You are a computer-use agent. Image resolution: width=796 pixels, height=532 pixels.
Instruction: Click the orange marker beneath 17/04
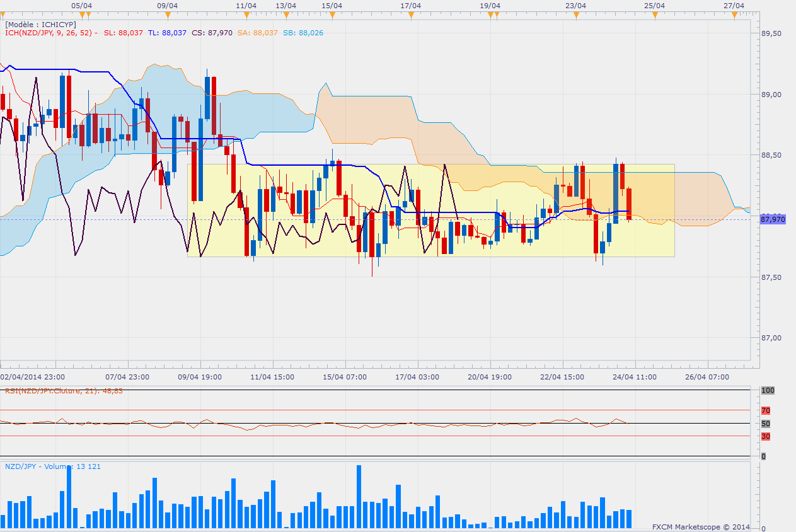pyautogui.click(x=411, y=15)
